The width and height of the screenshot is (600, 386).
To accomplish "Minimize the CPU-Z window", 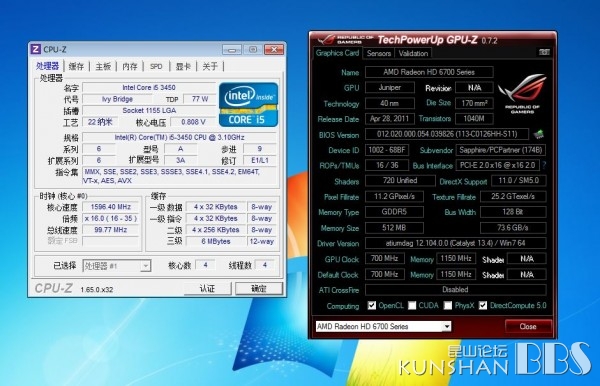I will point(232,49).
